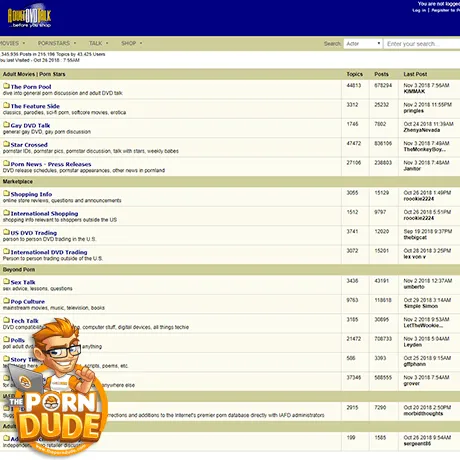This screenshot has height=460, width=460.
Task: Click the Star Crossed folder icon
Action: coord(6,144)
